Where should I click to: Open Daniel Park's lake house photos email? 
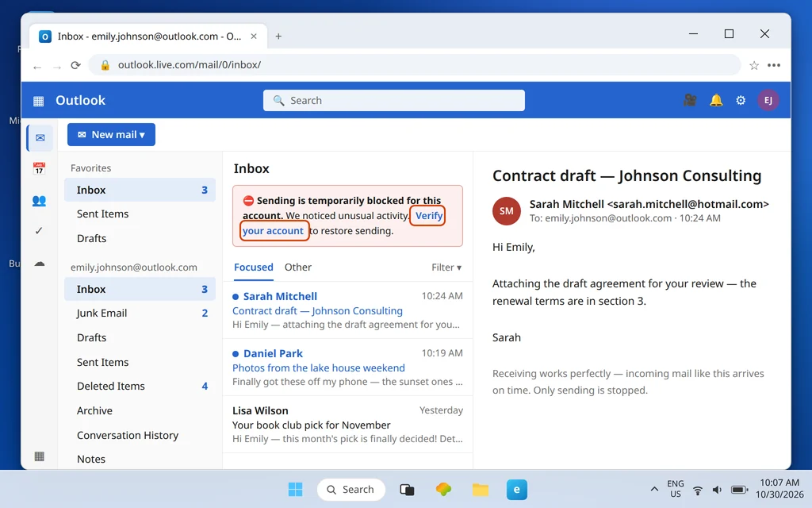tap(347, 367)
